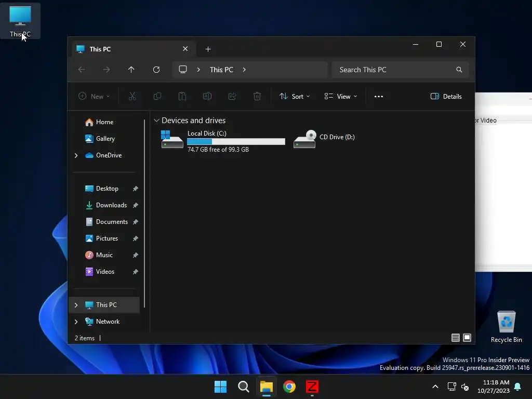Open Music in Quick access
The image size is (532, 399).
tap(104, 255)
